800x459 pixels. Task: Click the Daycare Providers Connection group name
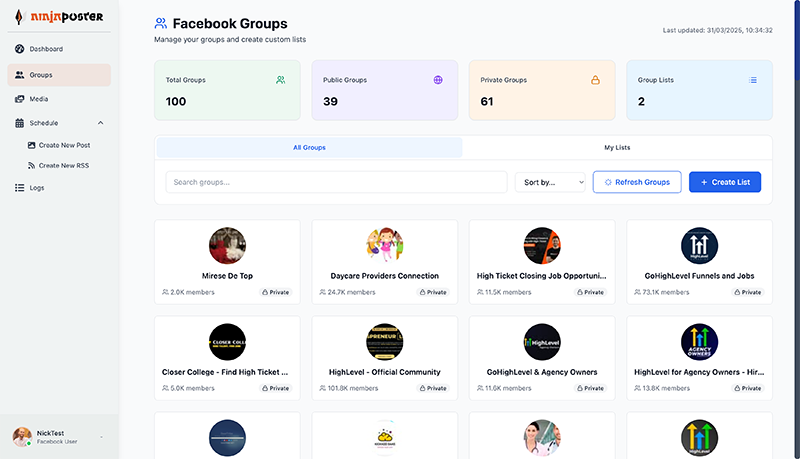[385, 276]
